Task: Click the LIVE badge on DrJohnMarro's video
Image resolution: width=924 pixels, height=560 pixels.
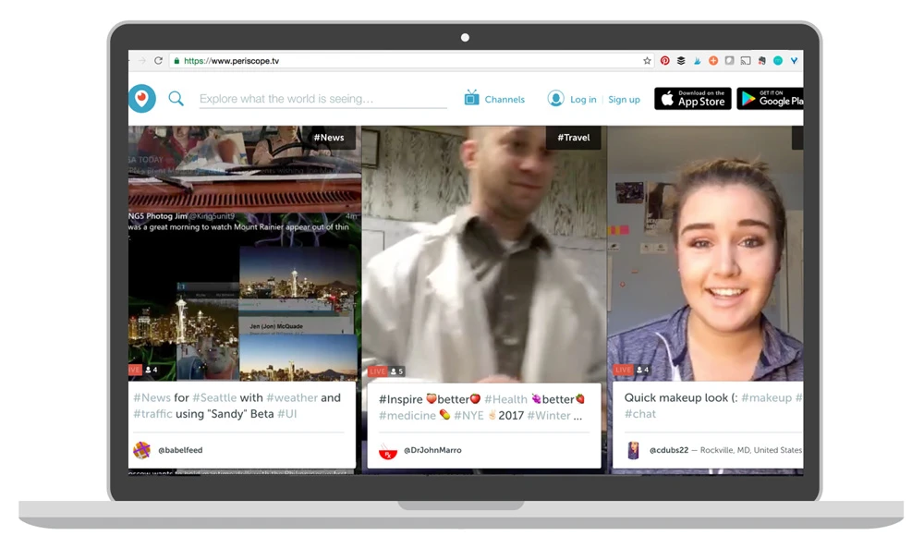Action: click(377, 371)
